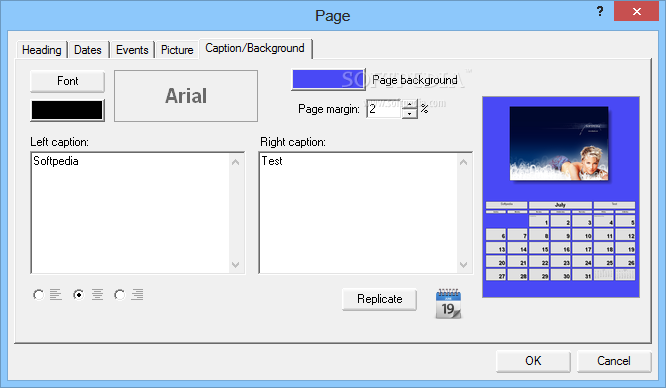Open the blue page background swatch
This screenshot has width=666, height=388.
click(328, 79)
